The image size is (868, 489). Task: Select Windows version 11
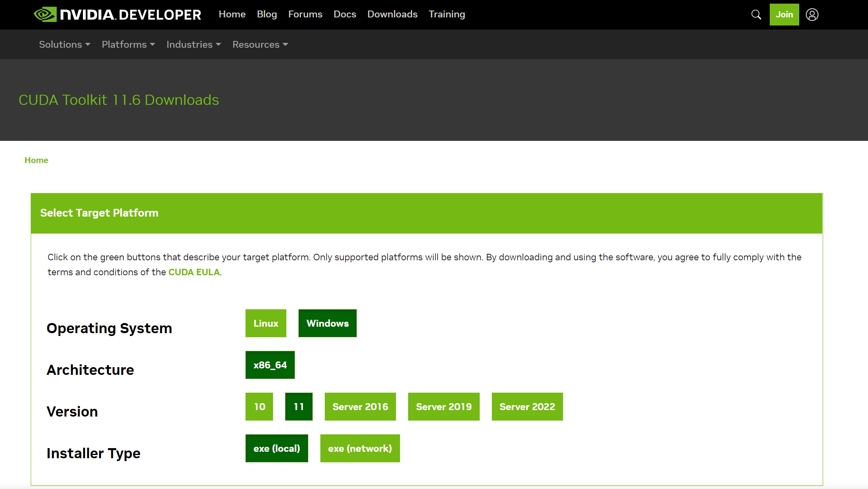299,406
